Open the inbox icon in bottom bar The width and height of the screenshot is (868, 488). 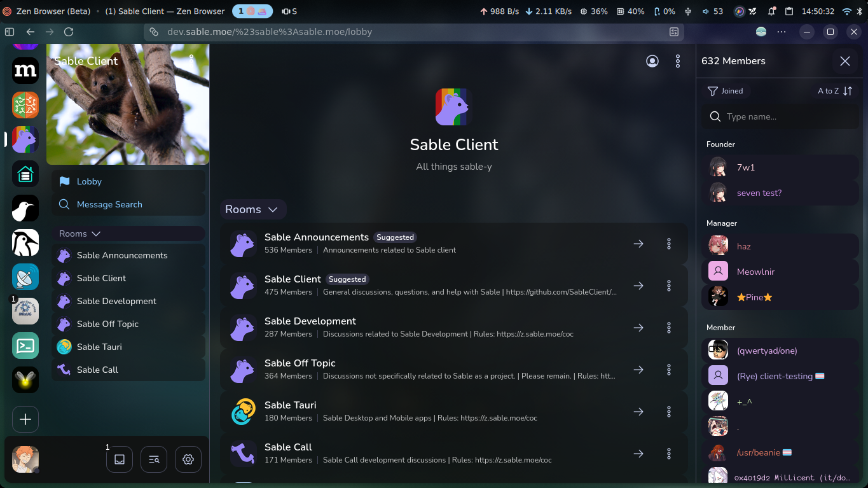click(x=120, y=459)
